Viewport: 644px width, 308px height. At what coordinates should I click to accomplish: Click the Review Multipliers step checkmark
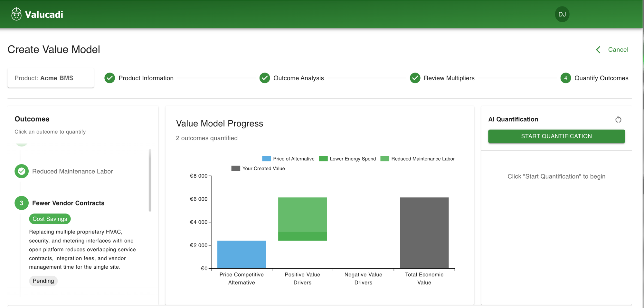415,78
